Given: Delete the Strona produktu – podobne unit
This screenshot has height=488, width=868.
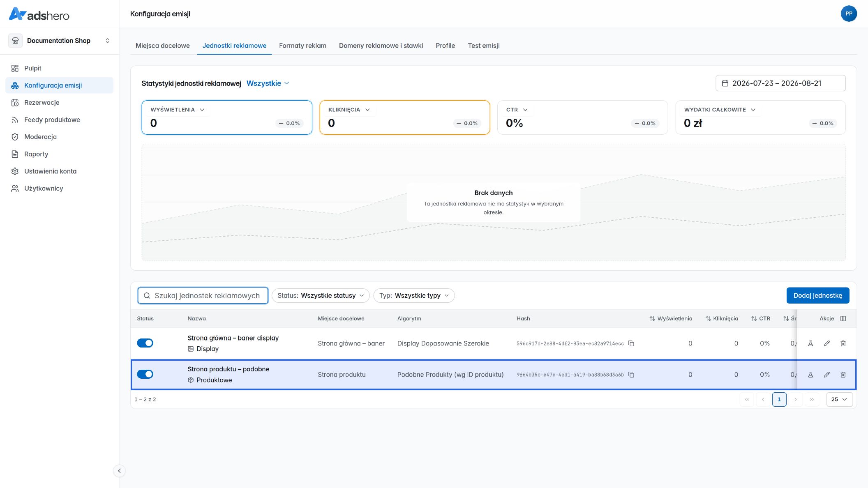Looking at the screenshot, I should click(x=843, y=375).
